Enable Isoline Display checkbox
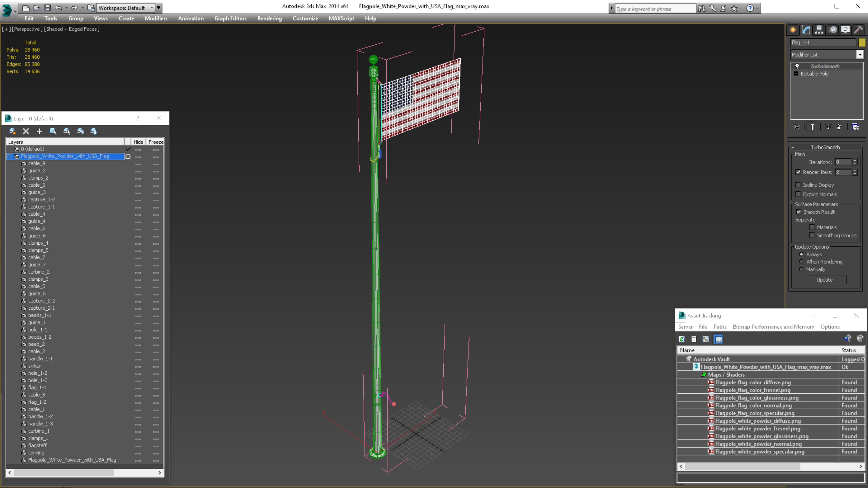The width and height of the screenshot is (868, 488). (x=798, y=185)
